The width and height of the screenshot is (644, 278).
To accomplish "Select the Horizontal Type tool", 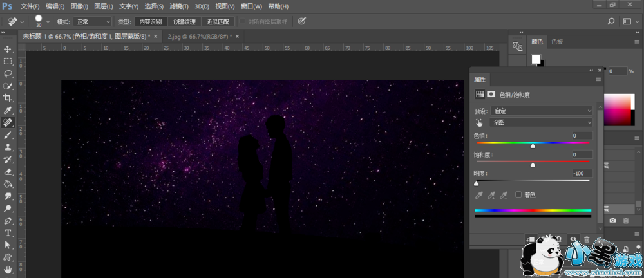I will [x=8, y=232].
